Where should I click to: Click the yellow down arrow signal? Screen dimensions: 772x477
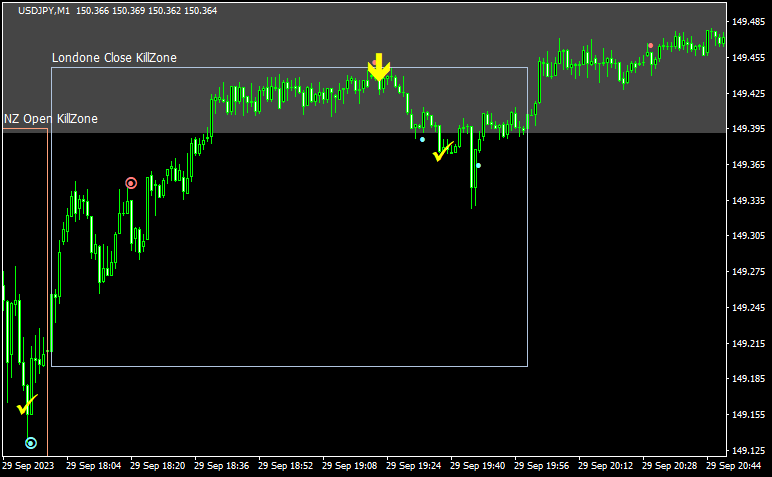pos(378,67)
